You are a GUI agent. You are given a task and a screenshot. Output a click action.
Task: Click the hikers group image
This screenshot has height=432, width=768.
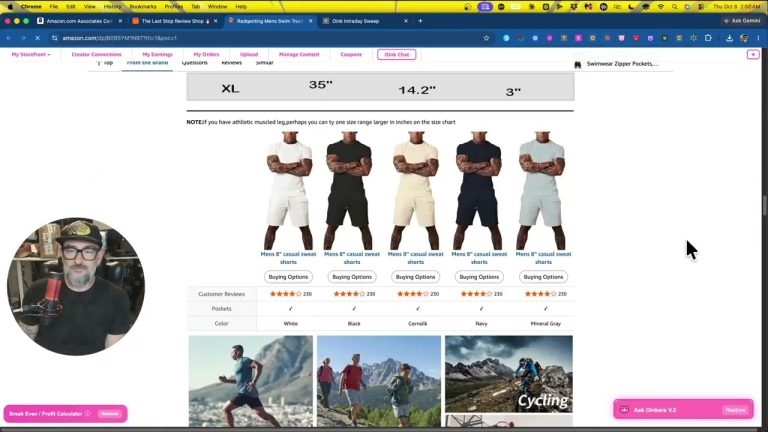pos(379,381)
